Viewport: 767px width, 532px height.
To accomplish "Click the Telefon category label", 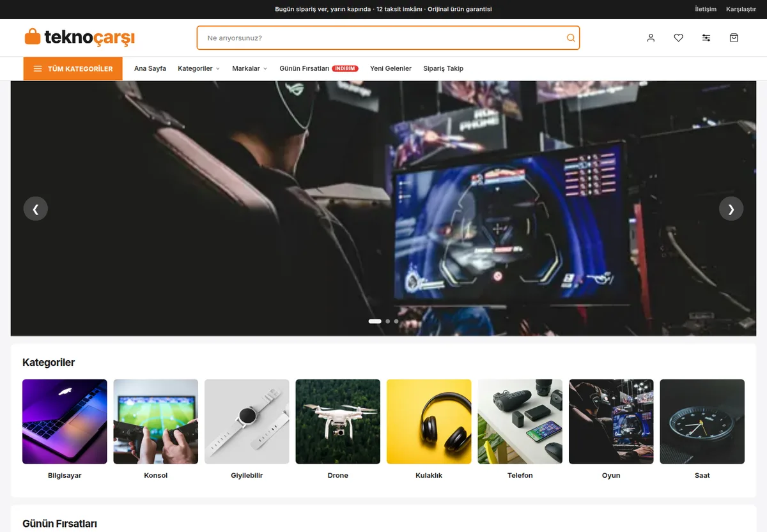I will coord(520,475).
